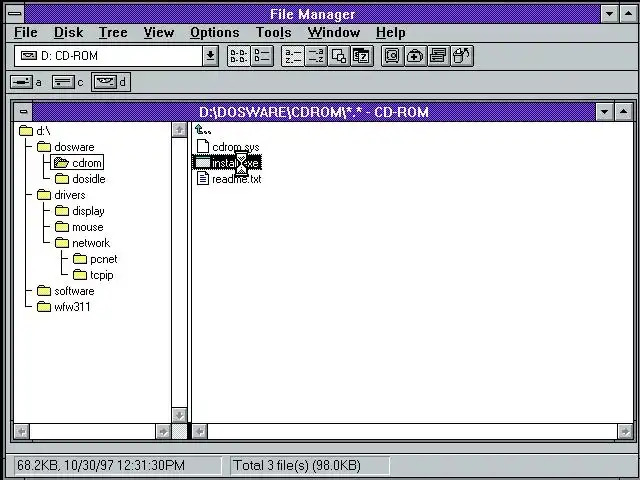This screenshot has height=480, width=640.
Task: Click file pane scroll right arrow
Action: [x=625, y=431]
